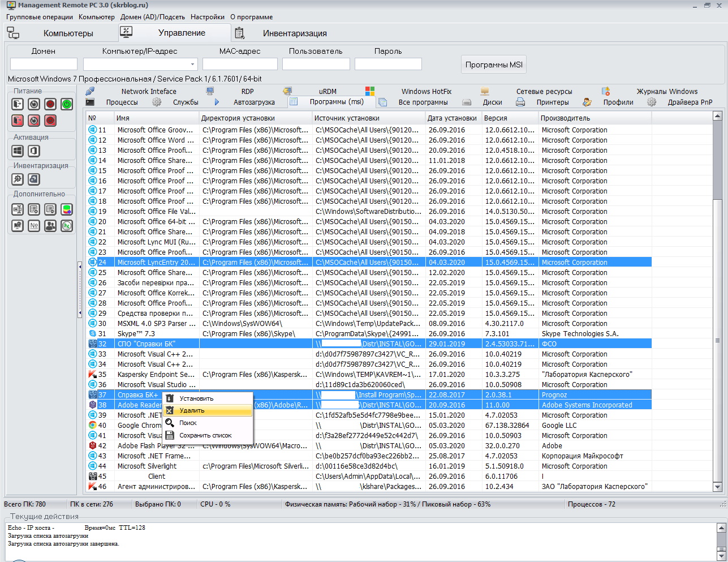
Task: Switch to the Принтеры tab
Action: coord(553,102)
